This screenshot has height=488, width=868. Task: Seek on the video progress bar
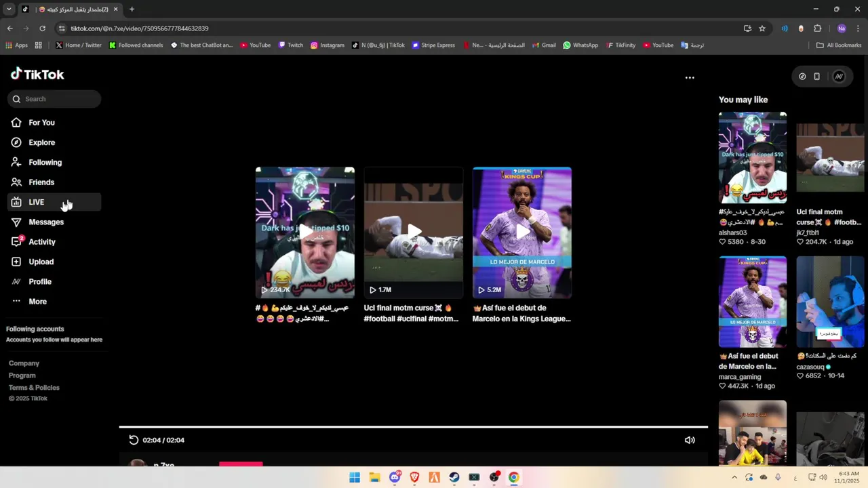pos(414,427)
